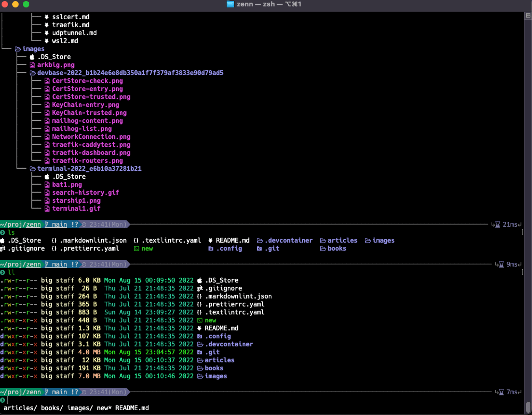This screenshot has height=415, width=532.
Task: Click .devcontainer in the ll listing
Action: point(229,344)
